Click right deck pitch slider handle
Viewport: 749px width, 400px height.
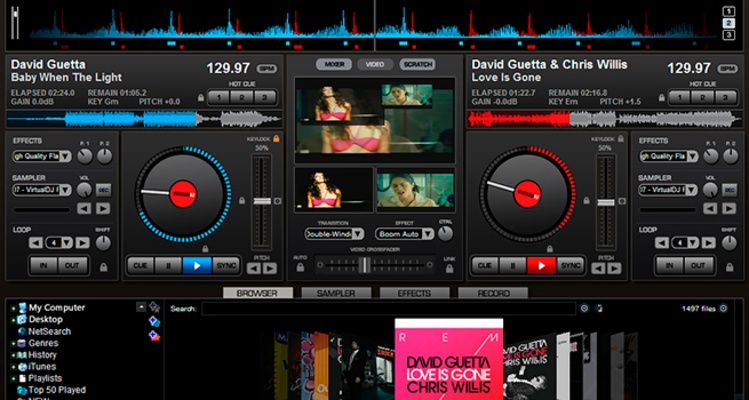[x=606, y=203]
